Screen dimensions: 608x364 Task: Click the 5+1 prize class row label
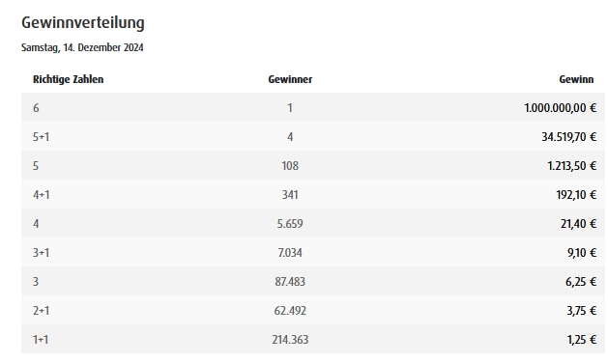pos(42,137)
